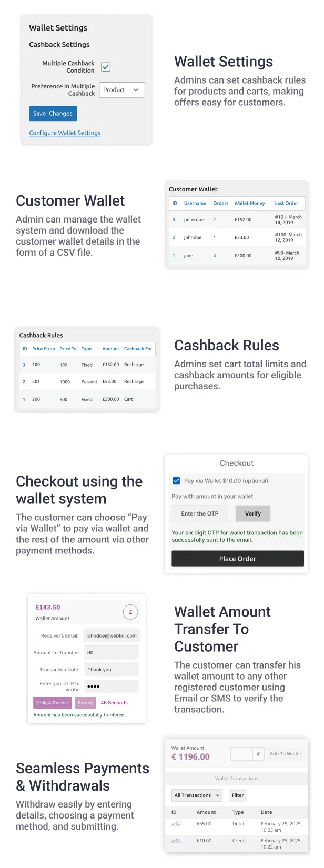
Task: Expand the All Transactions filter dropdown
Action: pos(197,795)
